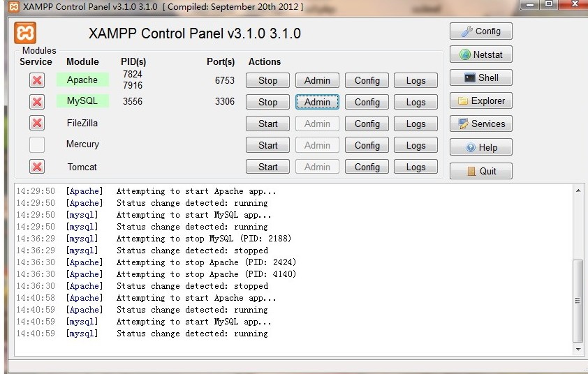
Task: Open the MySQL Logs menu
Action: 416,102
